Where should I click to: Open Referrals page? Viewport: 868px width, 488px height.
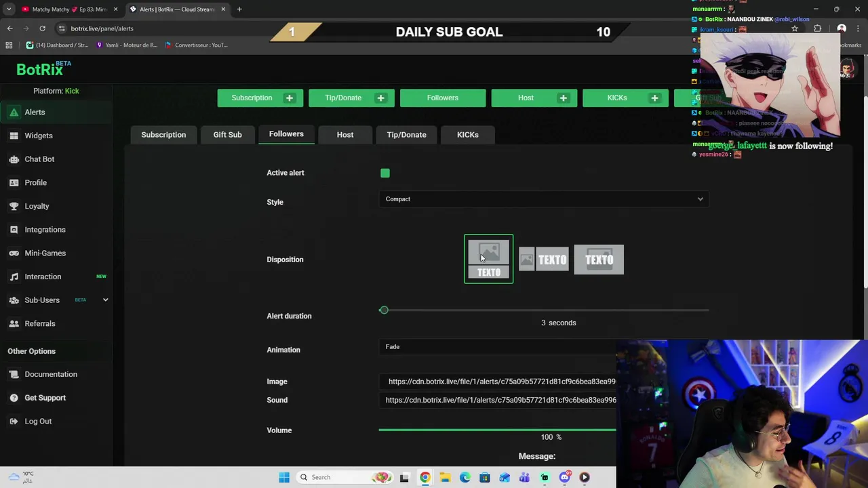(40, 324)
